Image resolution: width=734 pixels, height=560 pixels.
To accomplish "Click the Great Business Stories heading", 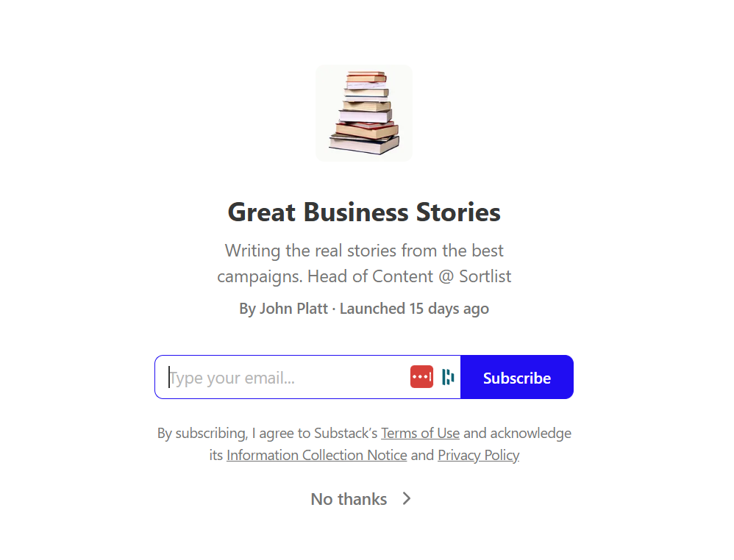I will coord(364,212).
